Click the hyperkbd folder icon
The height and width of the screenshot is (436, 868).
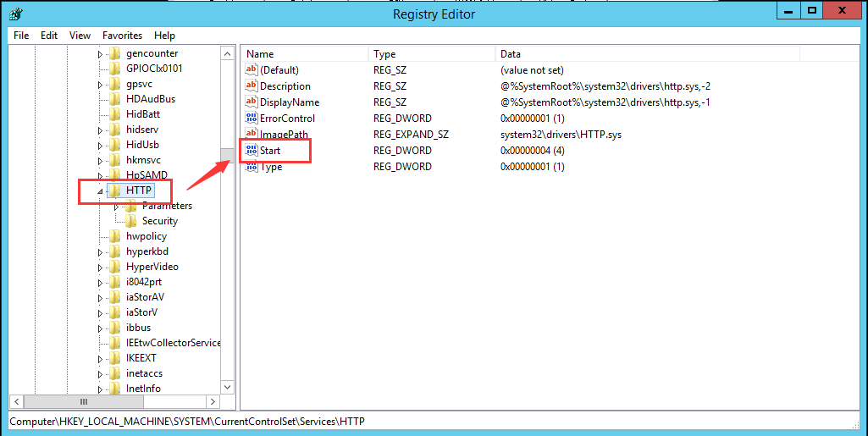coord(114,251)
